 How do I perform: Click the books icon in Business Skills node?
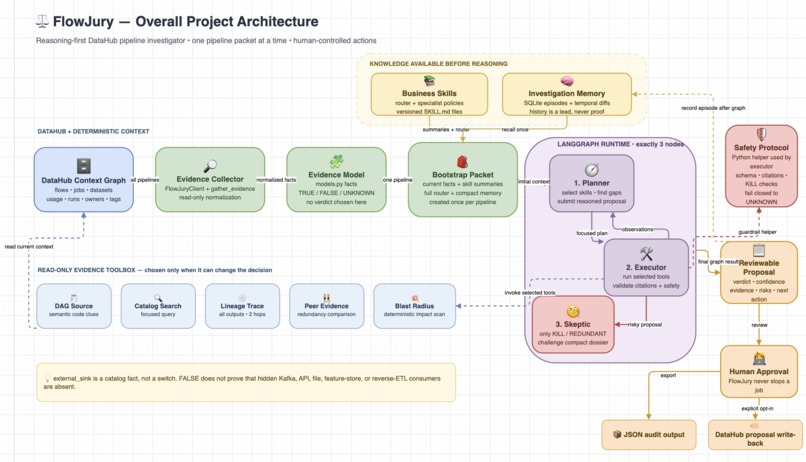(429, 81)
